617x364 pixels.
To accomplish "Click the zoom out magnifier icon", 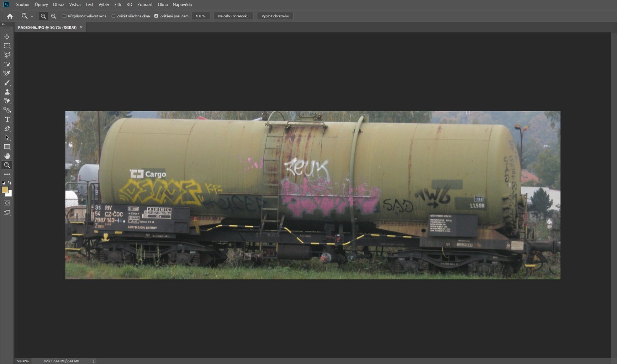I will [x=54, y=16].
